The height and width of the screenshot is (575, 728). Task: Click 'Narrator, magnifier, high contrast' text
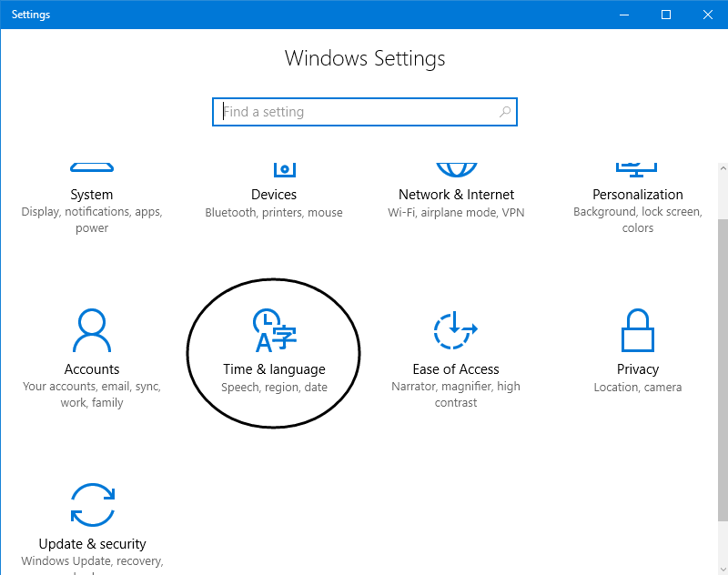pos(456,395)
